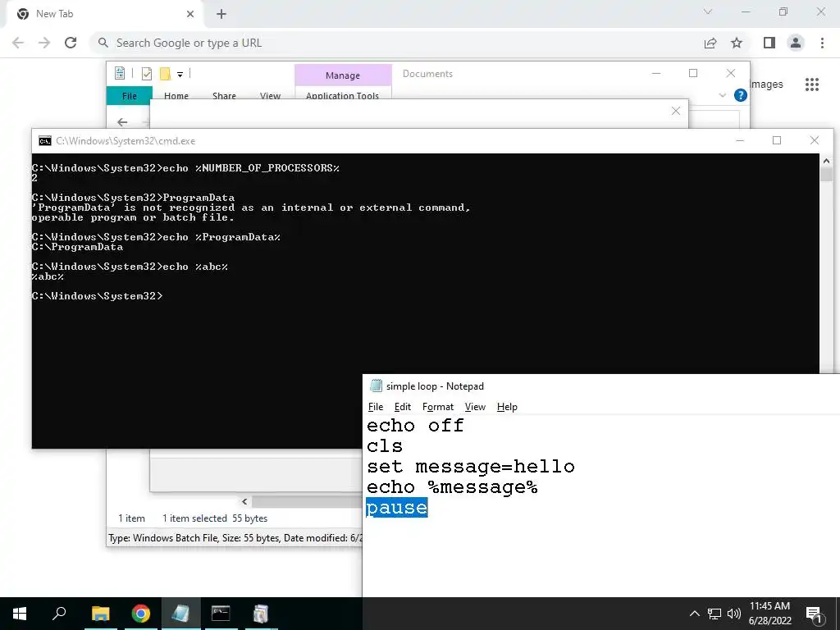
Task: Close the blank dialog over Explorer
Action: click(x=676, y=111)
